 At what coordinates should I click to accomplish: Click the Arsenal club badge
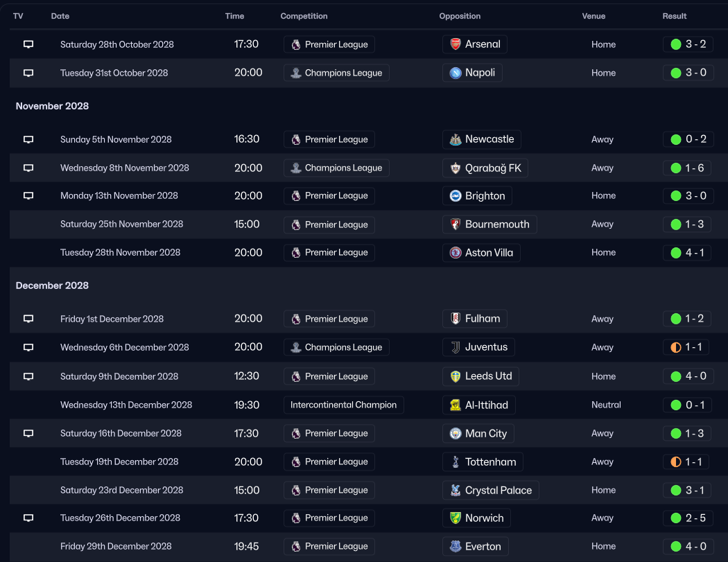[x=456, y=44]
